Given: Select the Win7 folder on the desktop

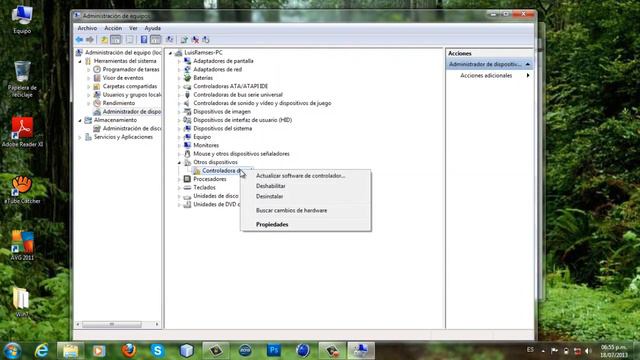Looking at the screenshot, I should coord(21,302).
